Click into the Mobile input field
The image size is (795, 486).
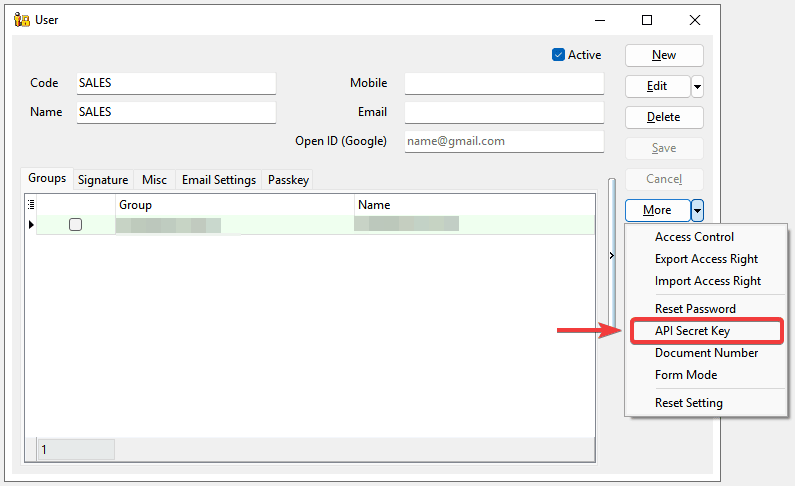[x=504, y=83]
